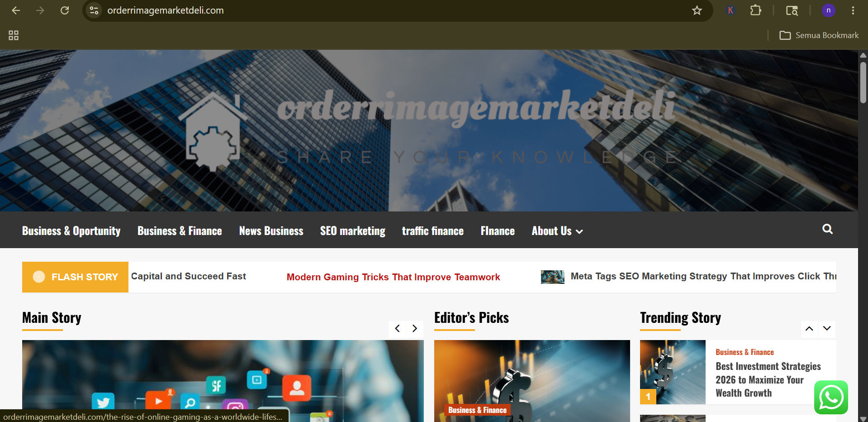Reload the page with the refresh icon
The image size is (868, 422).
[65, 10]
